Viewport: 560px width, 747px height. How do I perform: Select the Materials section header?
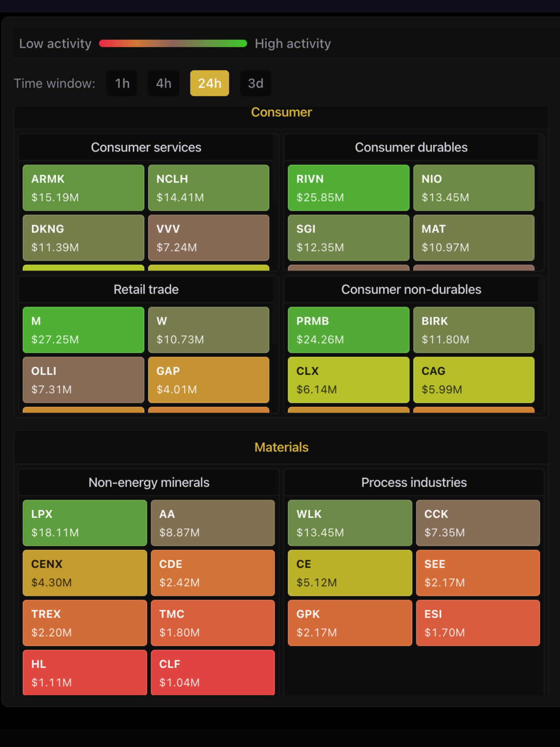[x=281, y=447]
